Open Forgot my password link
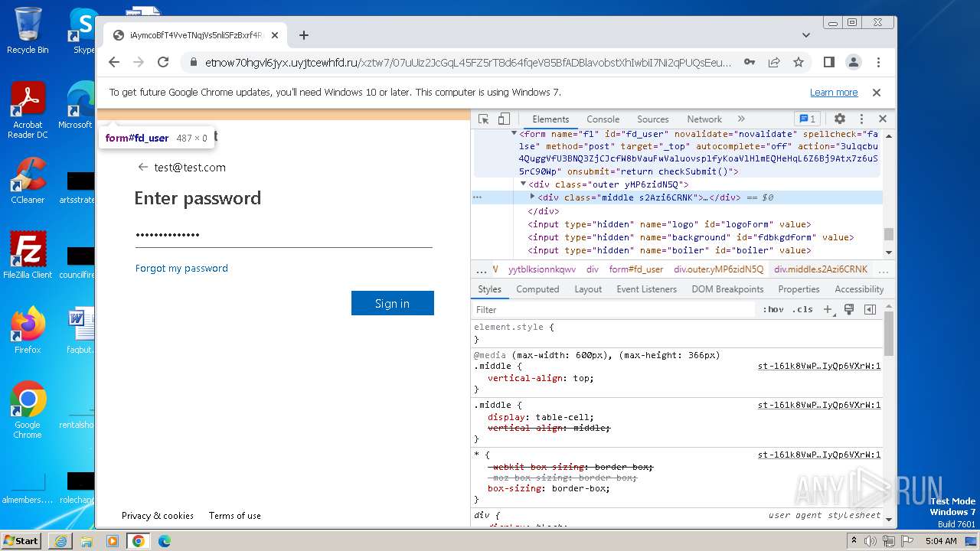This screenshot has height=551, width=980. point(181,268)
